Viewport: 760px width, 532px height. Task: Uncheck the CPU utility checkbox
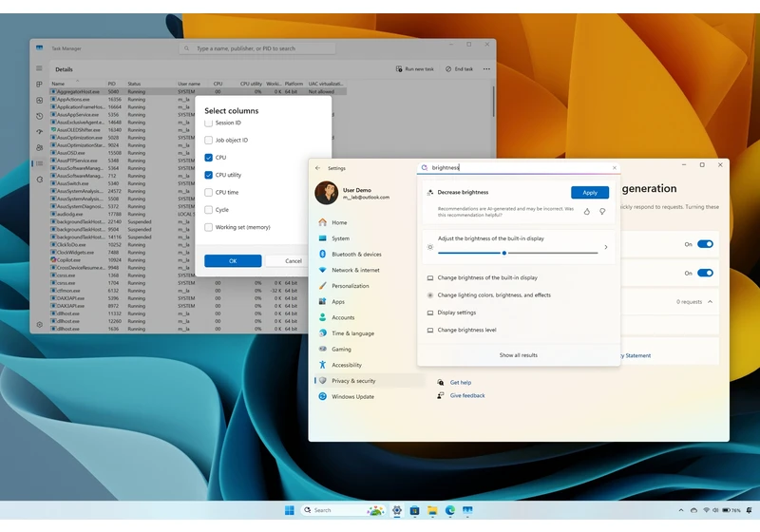click(x=208, y=175)
